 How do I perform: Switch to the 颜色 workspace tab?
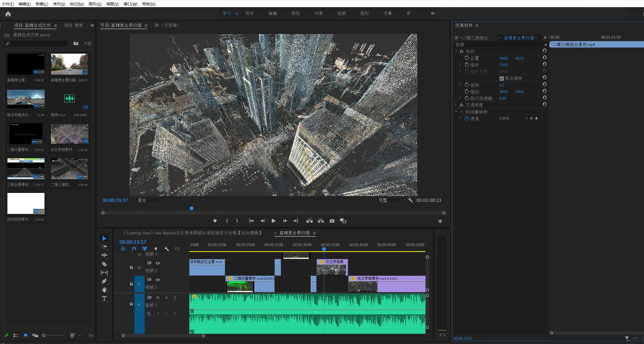[295, 13]
